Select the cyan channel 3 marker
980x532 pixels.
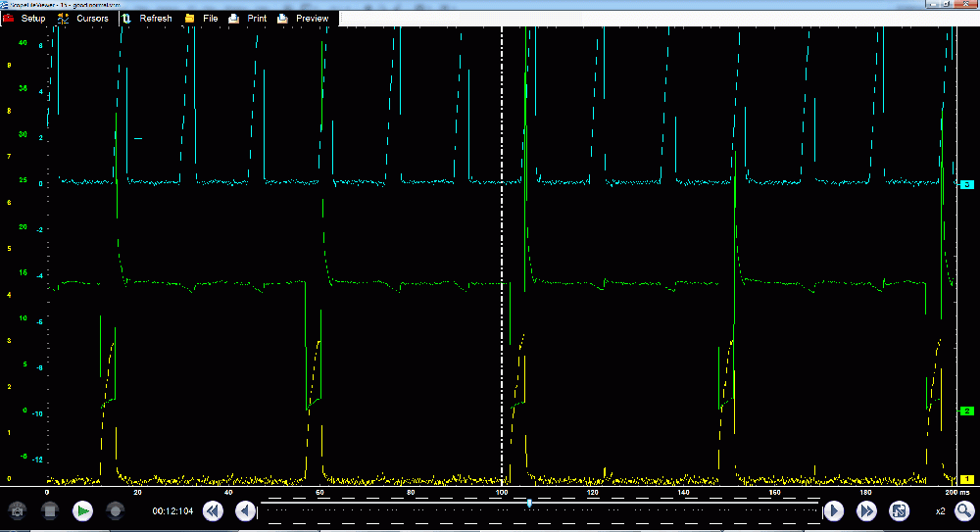pos(966,184)
